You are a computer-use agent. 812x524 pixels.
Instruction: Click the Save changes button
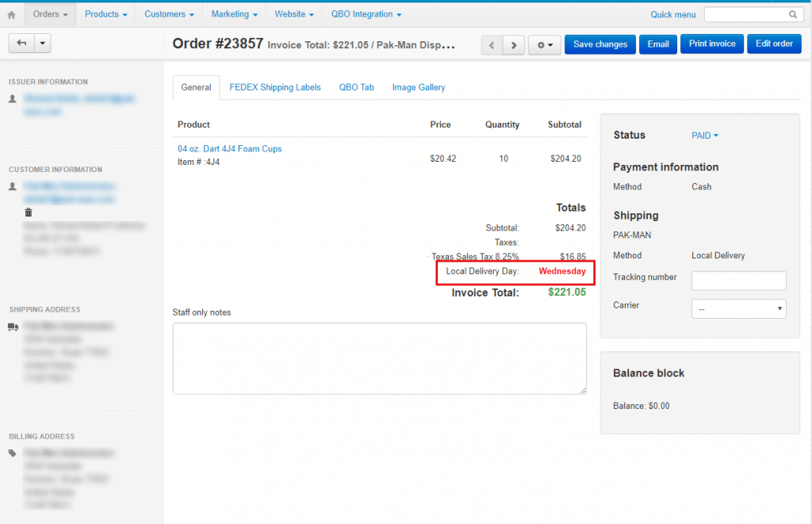coord(599,44)
